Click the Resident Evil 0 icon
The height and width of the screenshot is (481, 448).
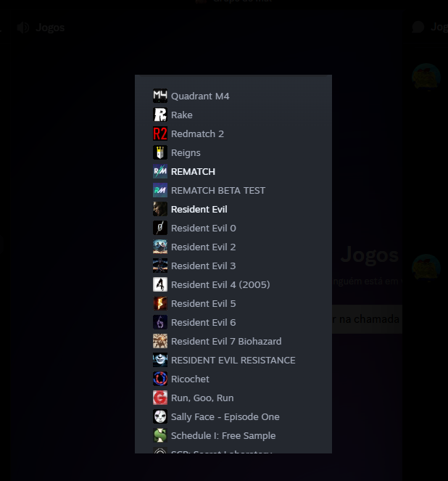tap(160, 228)
